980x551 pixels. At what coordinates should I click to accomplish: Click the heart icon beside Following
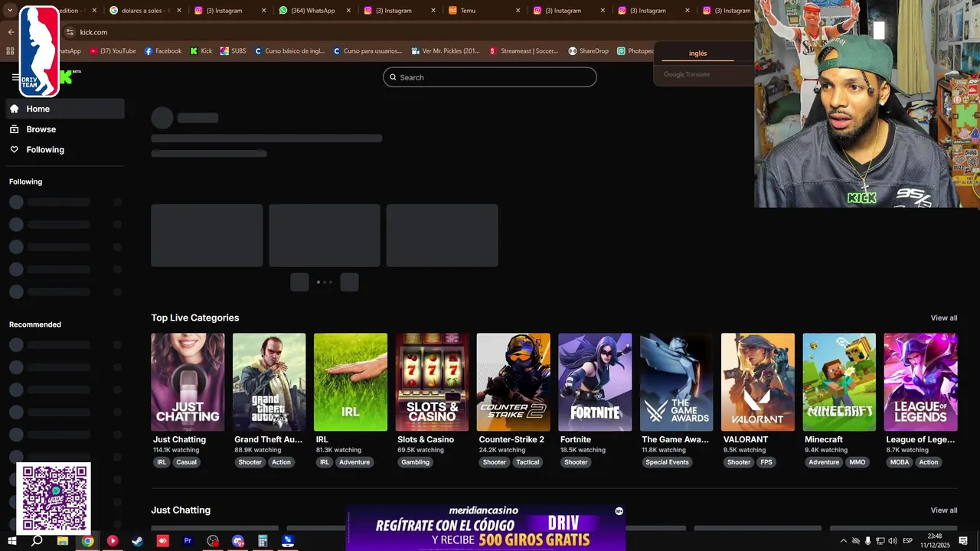[14, 150]
